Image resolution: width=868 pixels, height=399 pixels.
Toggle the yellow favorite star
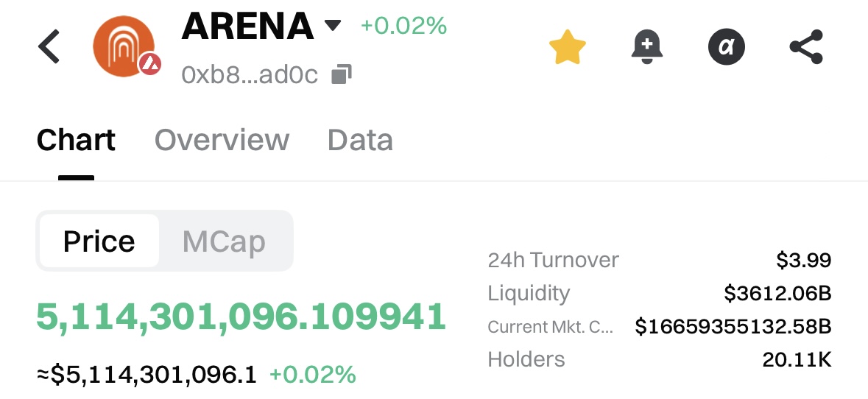tap(567, 48)
